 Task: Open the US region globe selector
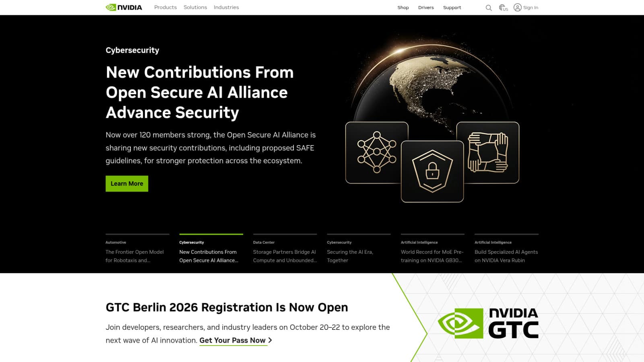tap(503, 8)
